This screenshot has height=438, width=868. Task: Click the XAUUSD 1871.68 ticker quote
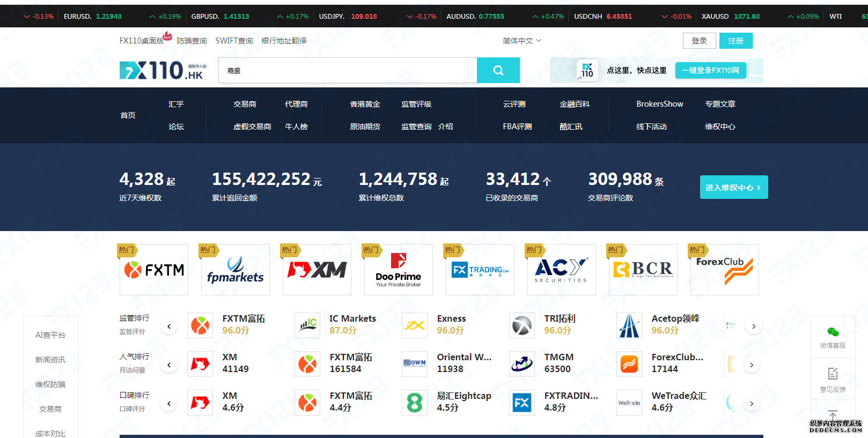coord(731,17)
